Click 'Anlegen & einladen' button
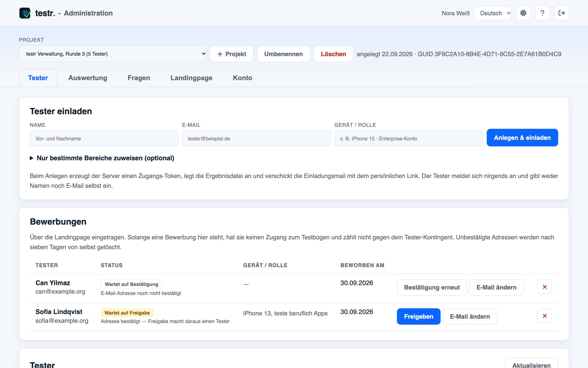The width and height of the screenshot is (588, 368). pyautogui.click(x=522, y=138)
